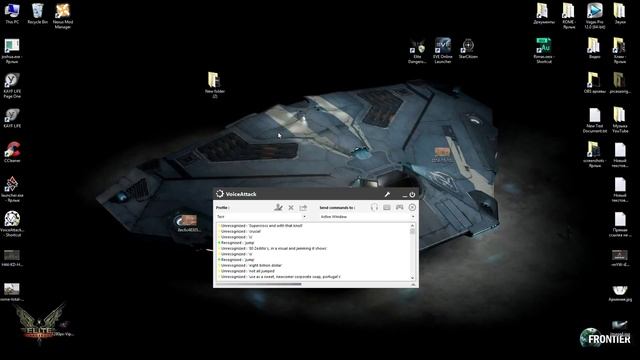Select log row 'eight billion dollar'
Screen dimensions: 640x360
pyautogui.click(x=251, y=265)
